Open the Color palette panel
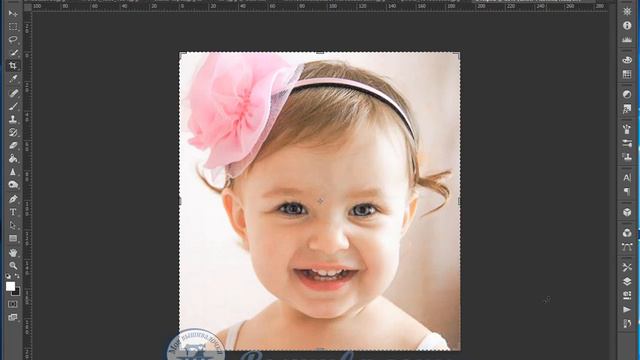This screenshot has height=360, width=640. (627, 60)
